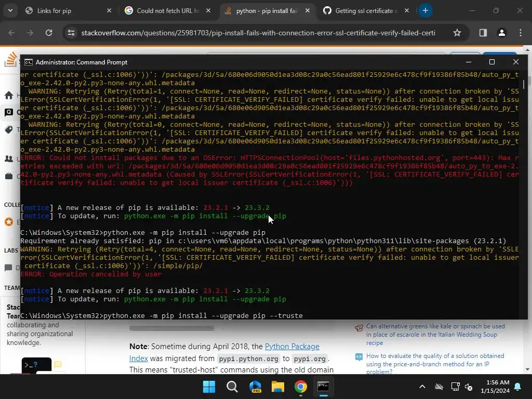The width and height of the screenshot is (532, 399).
Task: Switch to 'Getting ssl certificate' GitHub tab
Action: (x=366, y=11)
